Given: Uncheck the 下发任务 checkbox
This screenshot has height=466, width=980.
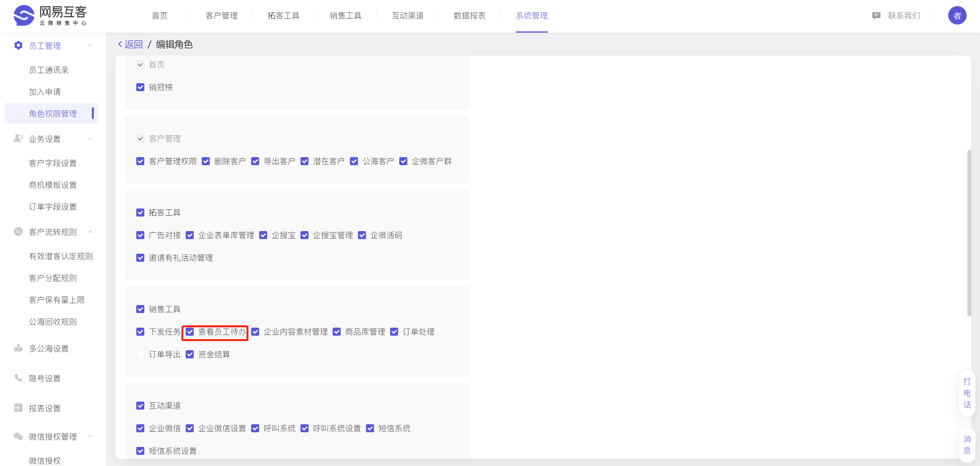Looking at the screenshot, I should (140, 332).
